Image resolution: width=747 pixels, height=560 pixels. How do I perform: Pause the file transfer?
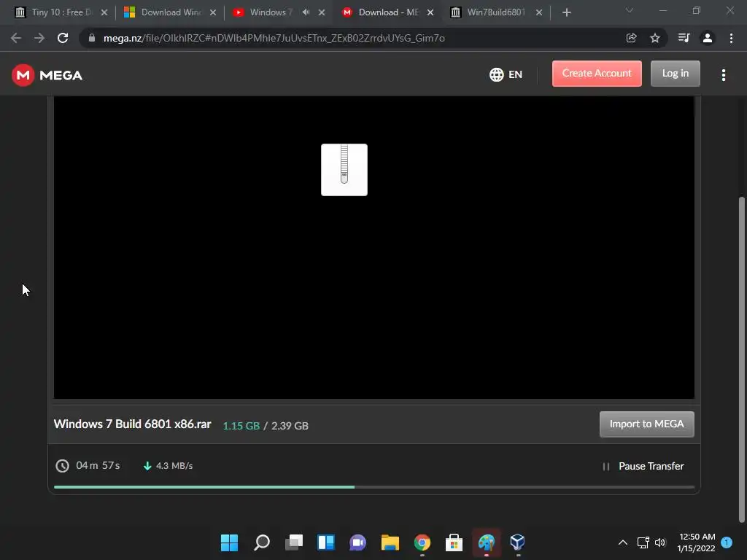pos(643,466)
